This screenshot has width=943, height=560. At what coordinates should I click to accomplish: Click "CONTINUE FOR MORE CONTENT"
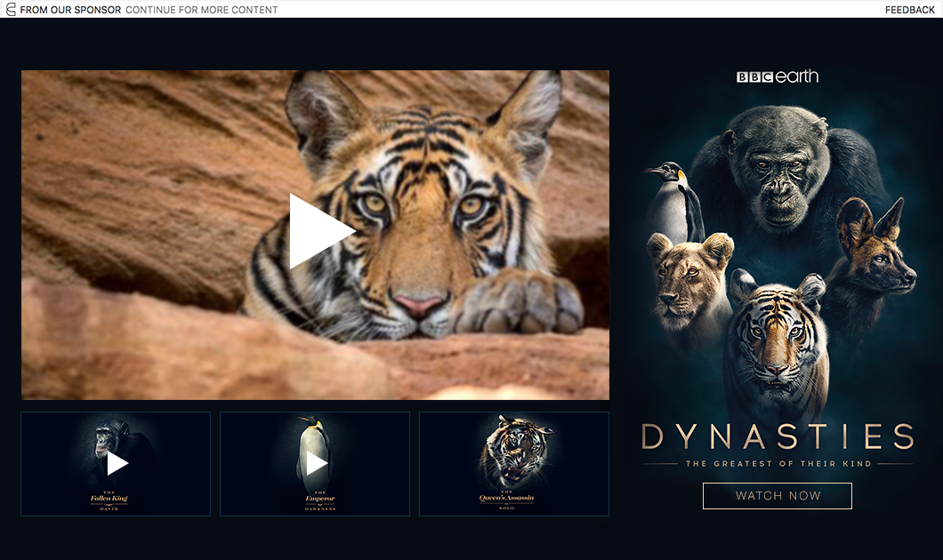(x=201, y=10)
